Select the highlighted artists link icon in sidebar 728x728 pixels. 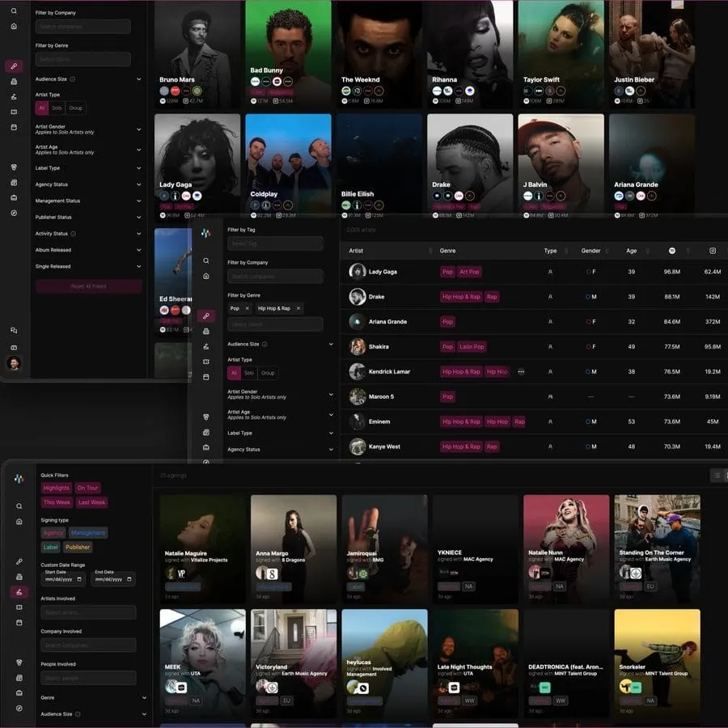13,66
